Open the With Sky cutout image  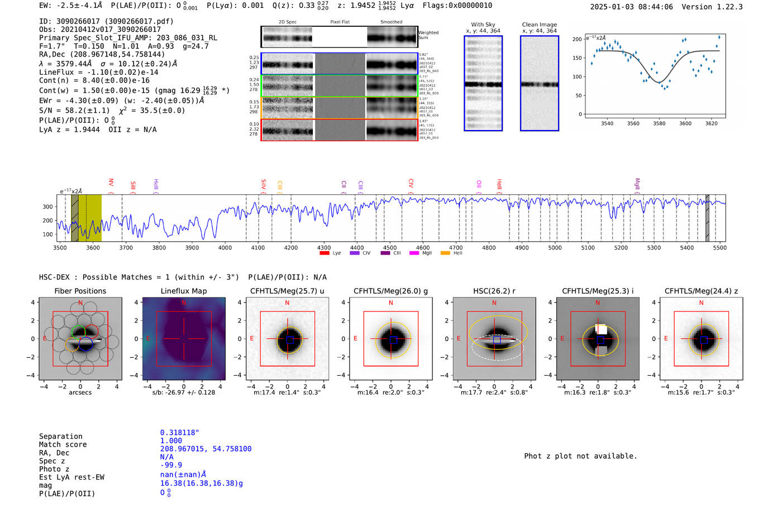click(x=483, y=83)
